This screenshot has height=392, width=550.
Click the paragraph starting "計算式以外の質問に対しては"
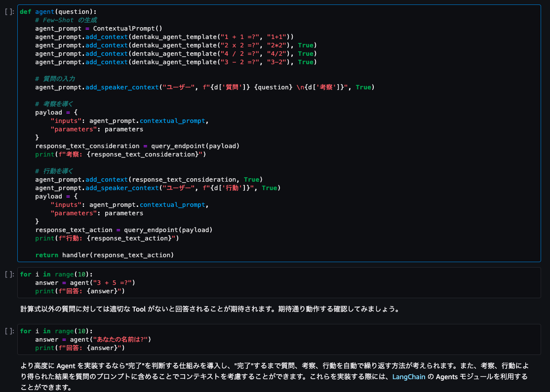click(x=210, y=309)
